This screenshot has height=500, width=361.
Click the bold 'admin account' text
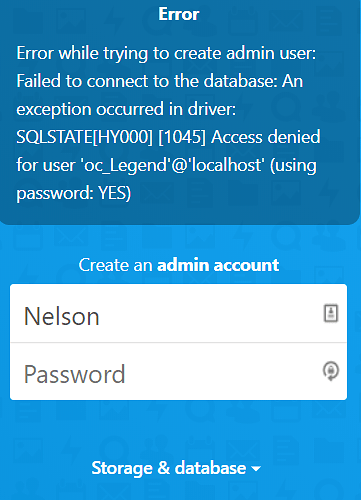click(218, 265)
